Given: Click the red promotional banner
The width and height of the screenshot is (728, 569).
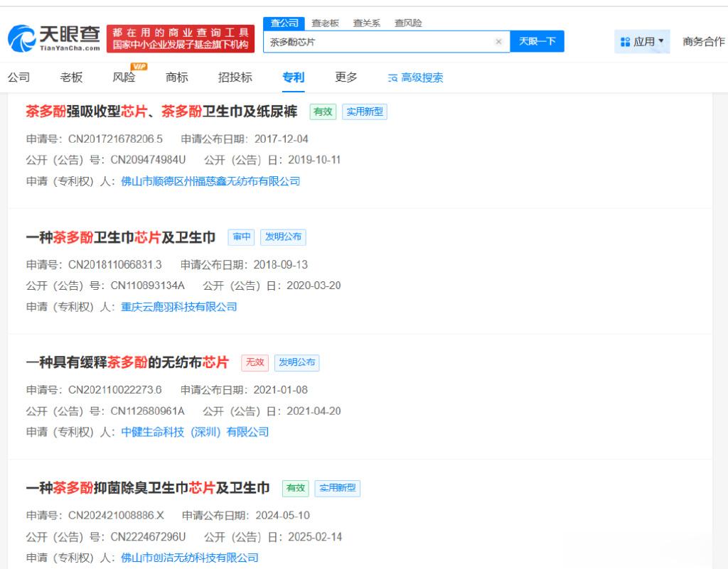Looking at the screenshot, I should click(x=181, y=38).
